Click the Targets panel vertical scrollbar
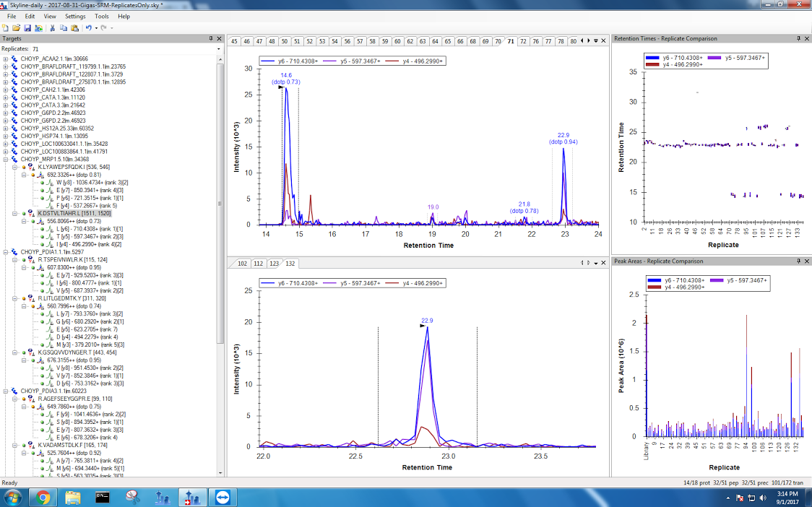The height and width of the screenshot is (507, 812). coord(221,217)
